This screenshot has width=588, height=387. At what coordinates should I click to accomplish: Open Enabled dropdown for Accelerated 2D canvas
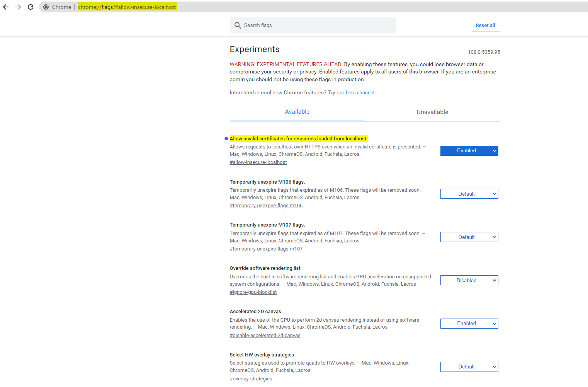(x=469, y=324)
